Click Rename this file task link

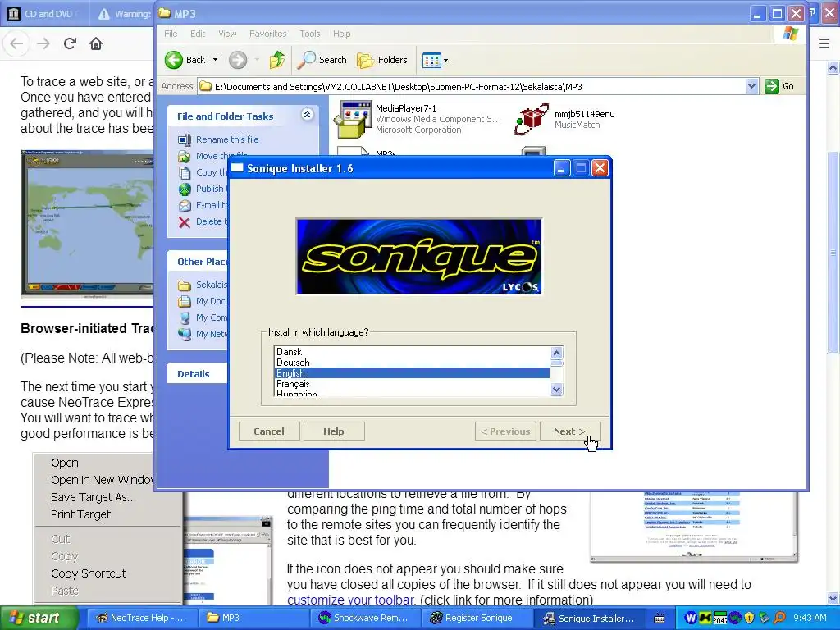point(227,139)
